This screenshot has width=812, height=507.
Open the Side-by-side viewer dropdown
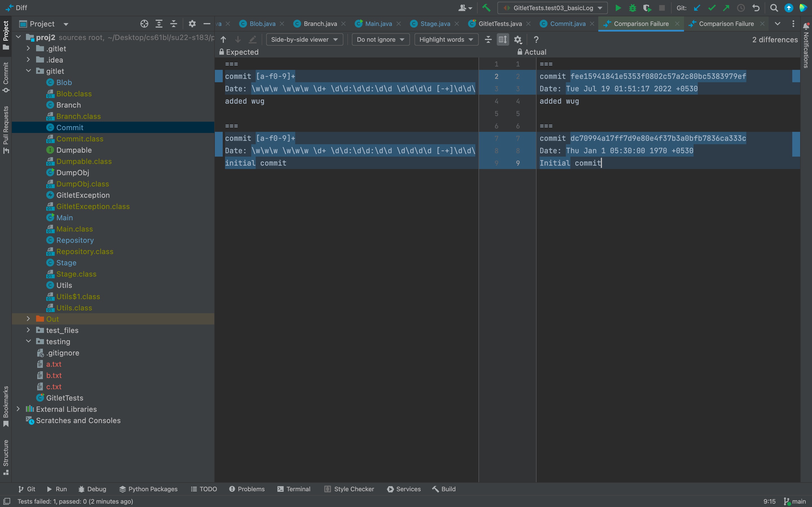click(304, 39)
